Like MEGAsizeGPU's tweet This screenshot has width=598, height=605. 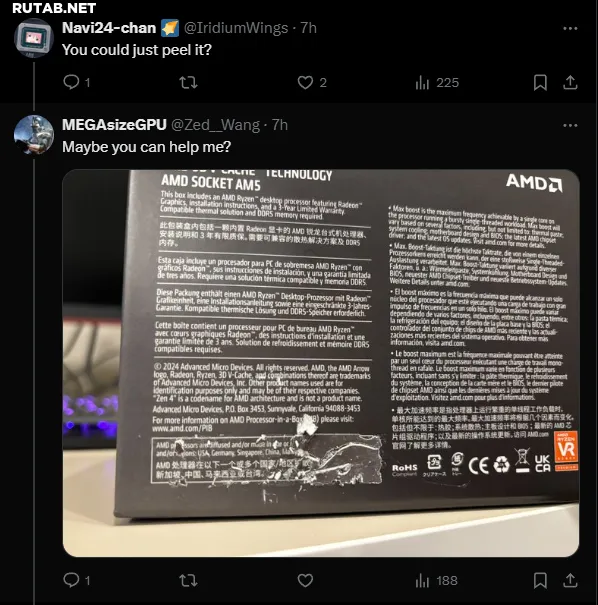click(x=305, y=580)
